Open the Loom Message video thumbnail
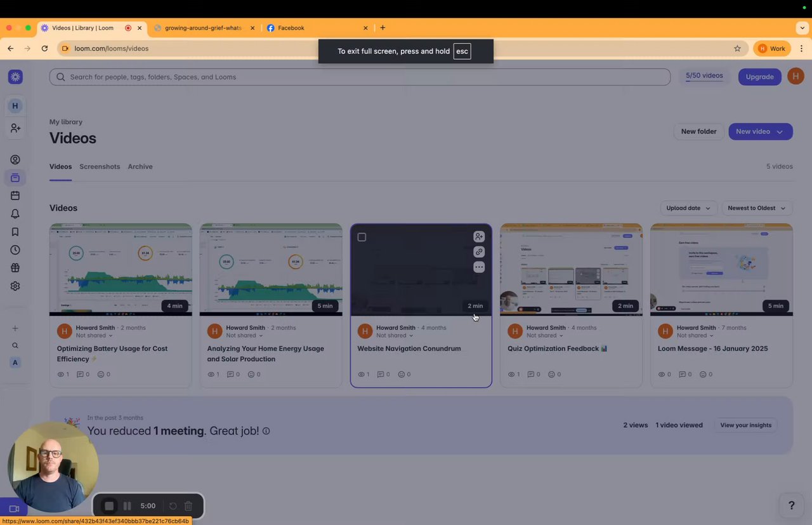 (721, 270)
